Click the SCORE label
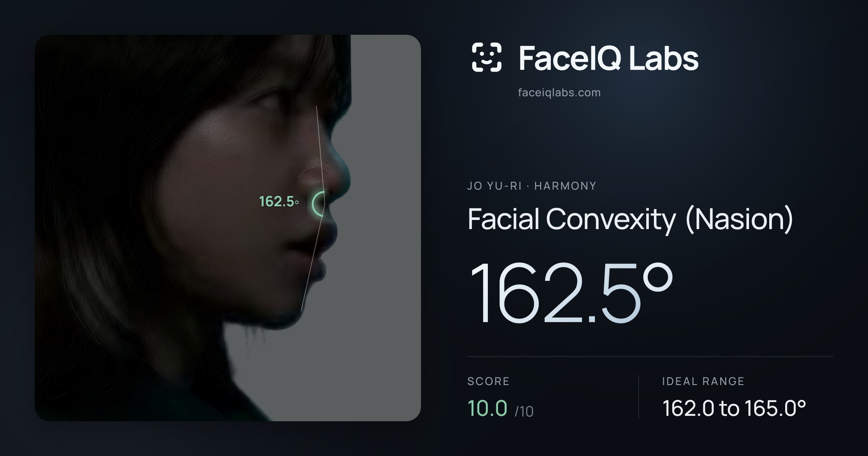 point(488,381)
